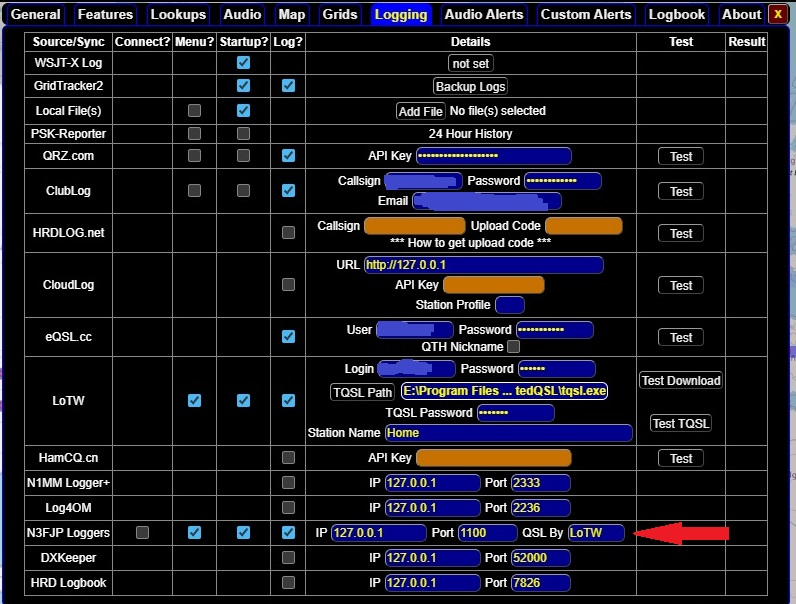Close the settings window with X

(778, 14)
